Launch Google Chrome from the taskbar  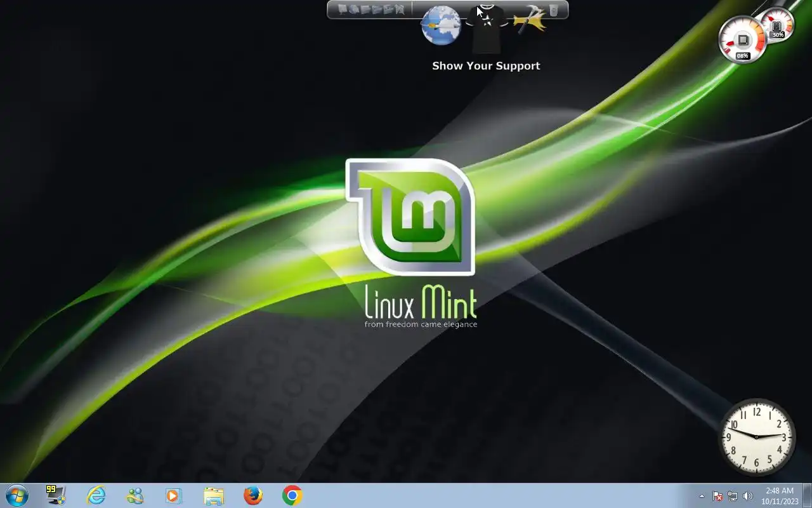[x=292, y=495]
